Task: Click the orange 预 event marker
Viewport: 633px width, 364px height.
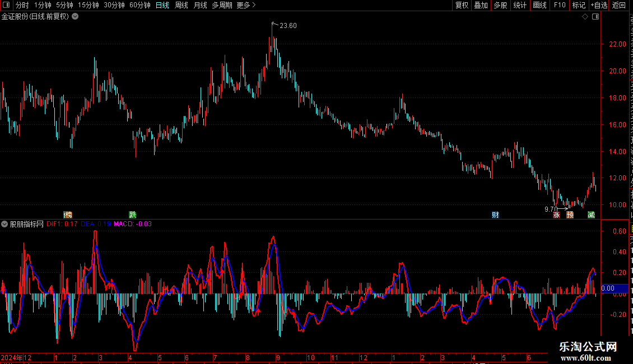Action: [570, 214]
